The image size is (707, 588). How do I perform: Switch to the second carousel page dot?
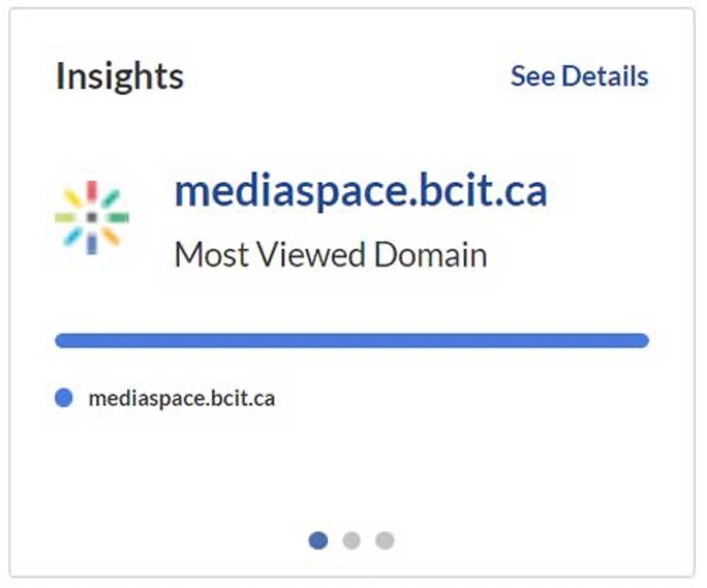pos(352,540)
